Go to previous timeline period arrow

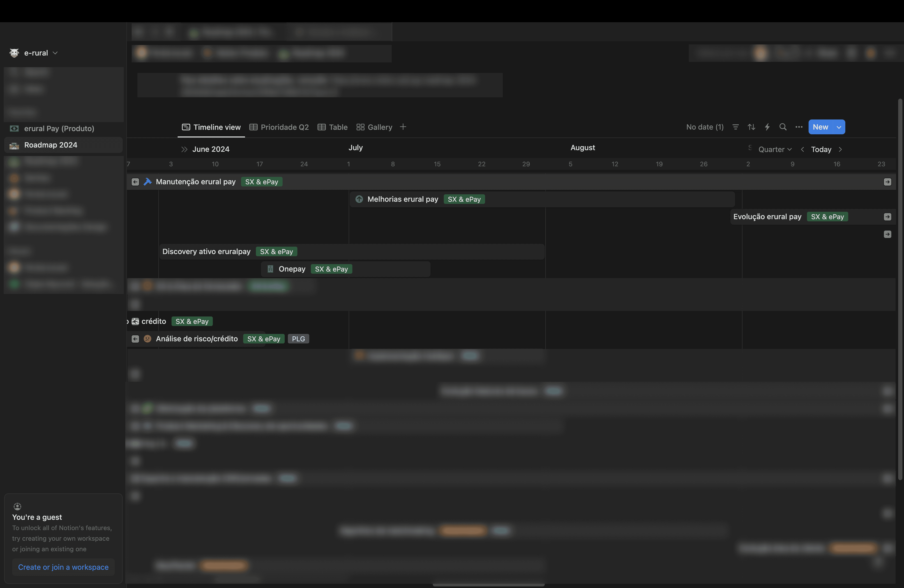point(802,149)
